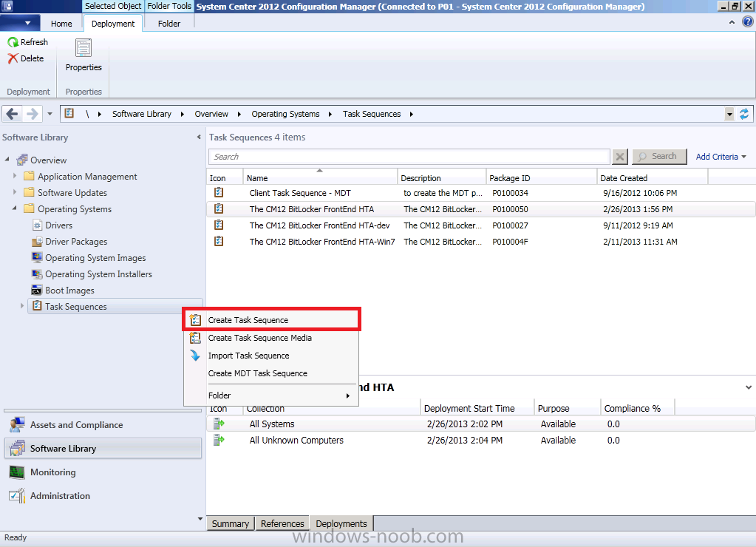
Task: Select the Application Management tree item
Action: 87,177
